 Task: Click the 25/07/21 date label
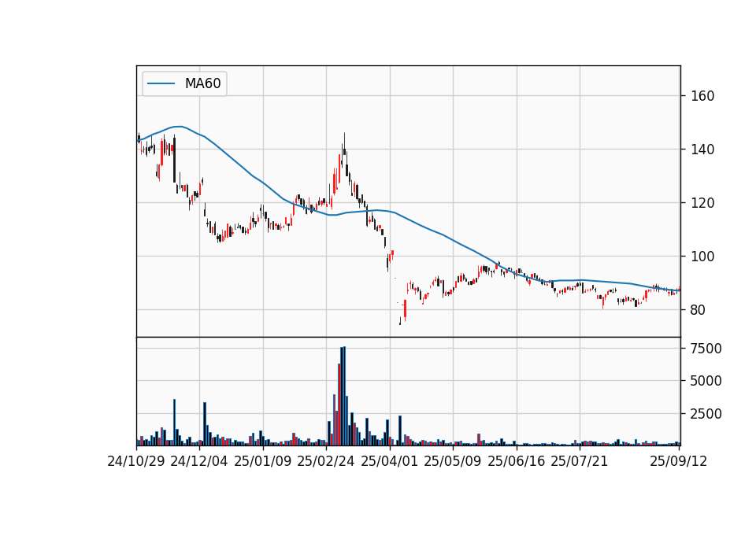point(580,461)
